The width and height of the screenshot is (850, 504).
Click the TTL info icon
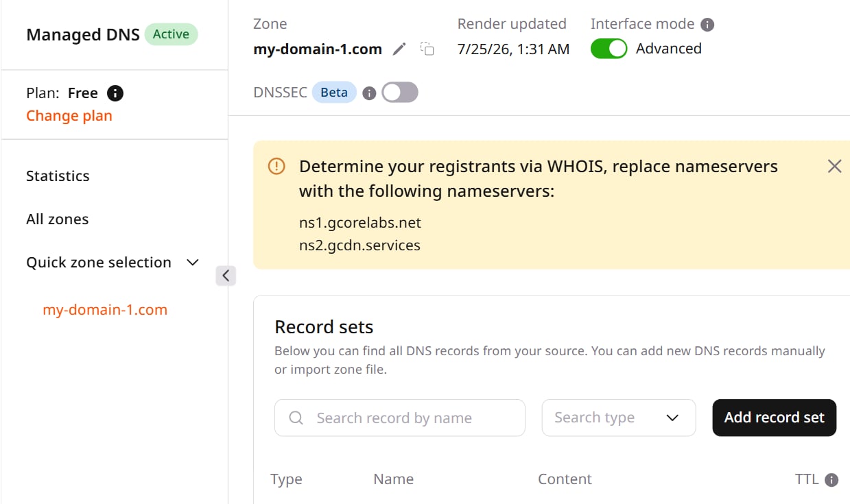[x=831, y=480]
